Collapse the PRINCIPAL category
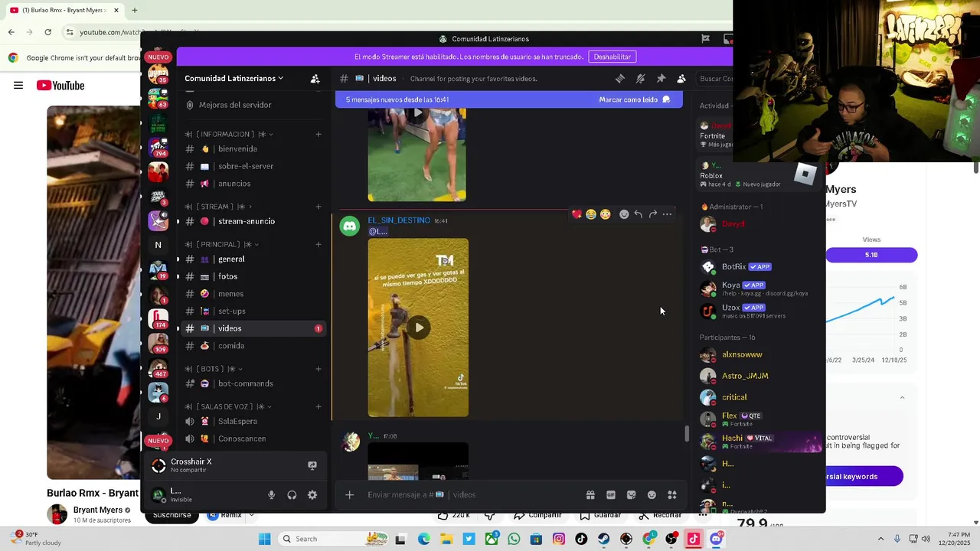980x551 pixels. click(x=222, y=244)
